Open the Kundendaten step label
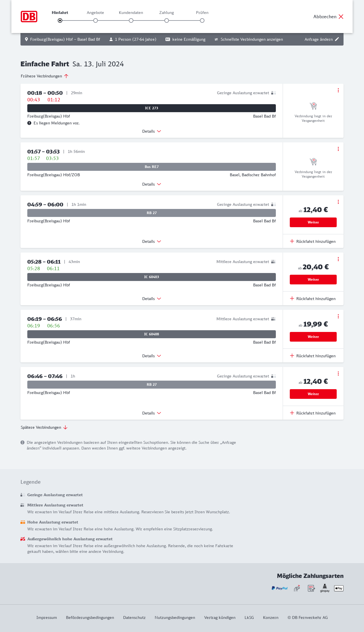The width and height of the screenshot is (364, 632). [131, 13]
